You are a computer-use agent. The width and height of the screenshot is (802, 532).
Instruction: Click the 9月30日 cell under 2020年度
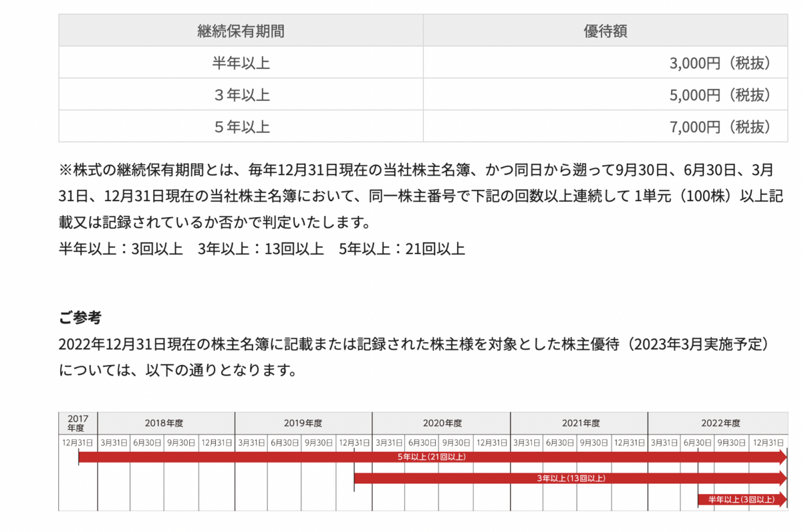(x=456, y=442)
